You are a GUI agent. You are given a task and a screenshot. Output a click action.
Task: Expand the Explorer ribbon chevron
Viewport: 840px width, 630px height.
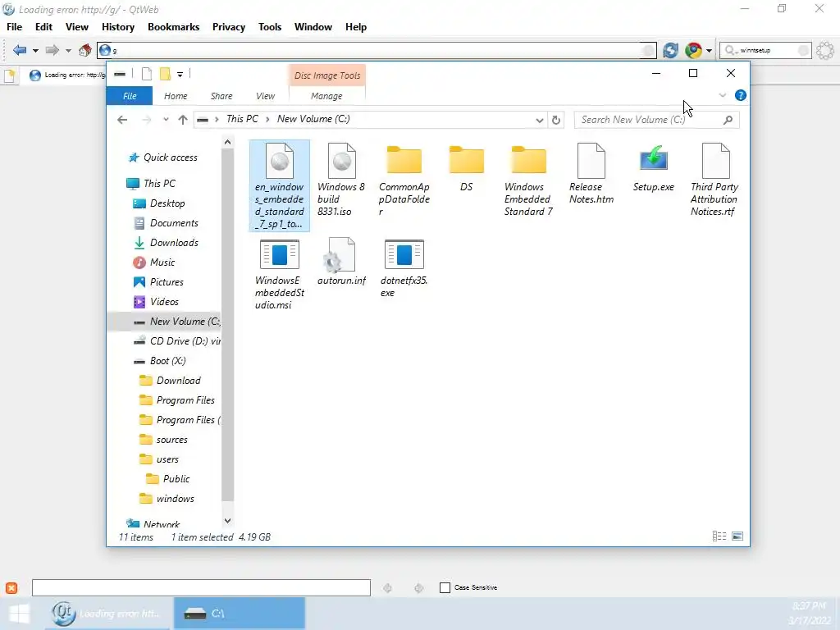click(x=723, y=95)
